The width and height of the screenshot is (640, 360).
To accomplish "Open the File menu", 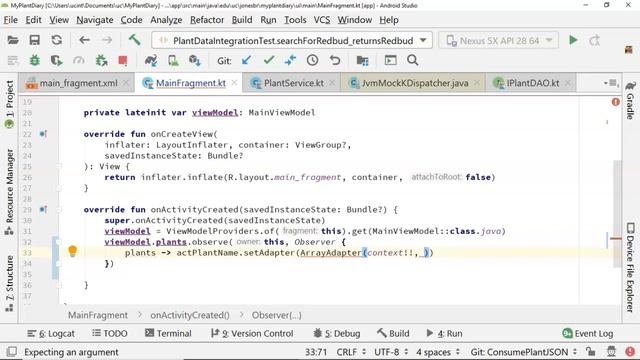I will click(11, 20).
